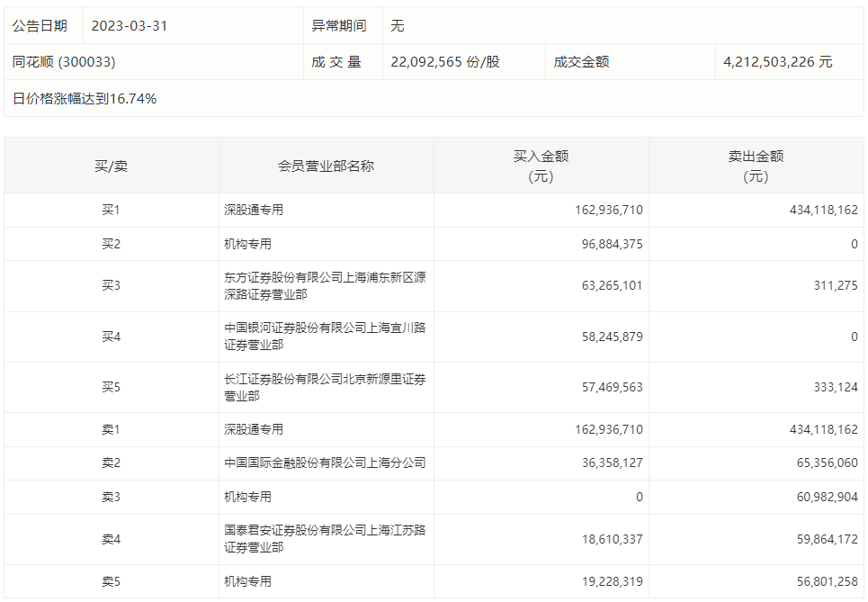Viewport: 868px width, 602px height.
Task: Click the 买4 row label
Action: (x=111, y=337)
